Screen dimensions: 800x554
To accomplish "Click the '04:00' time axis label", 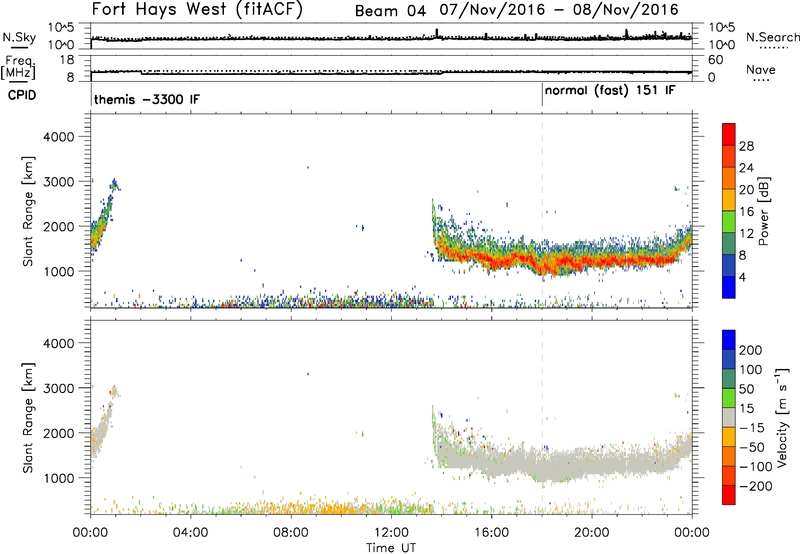I will click(190, 533).
